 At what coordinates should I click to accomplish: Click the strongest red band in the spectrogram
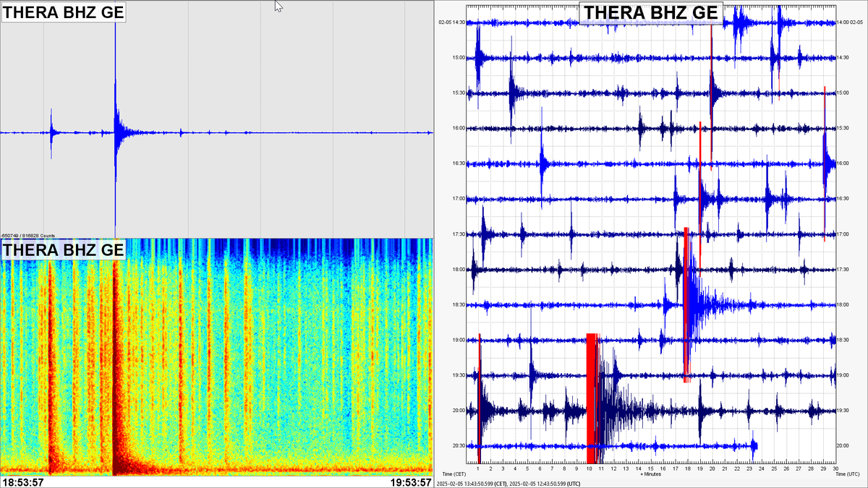click(116, 361)
